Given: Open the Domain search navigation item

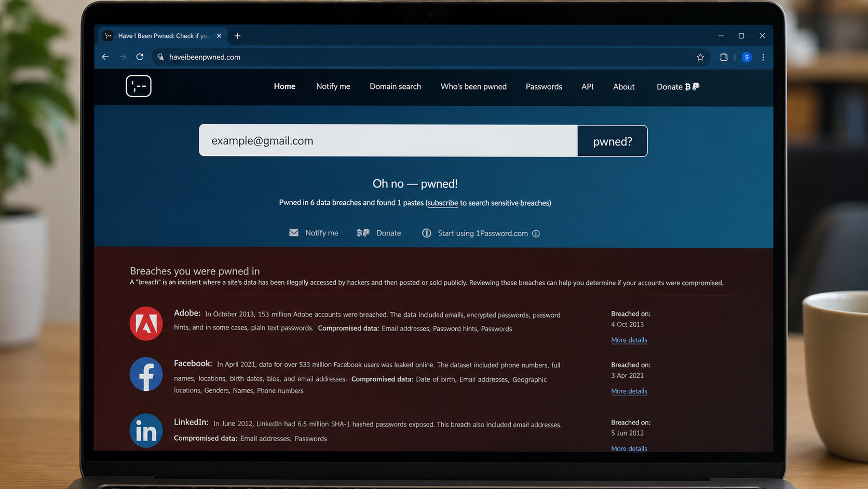Looking at the screenshot, I should 395,86.
